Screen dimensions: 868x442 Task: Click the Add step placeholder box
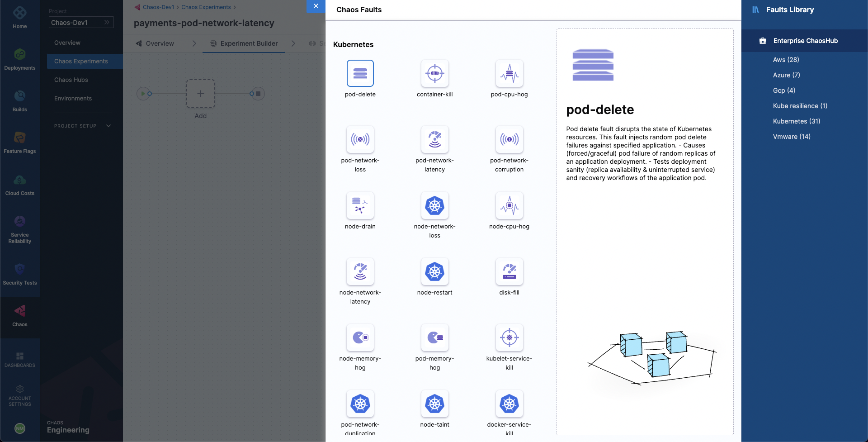[201, 94]
